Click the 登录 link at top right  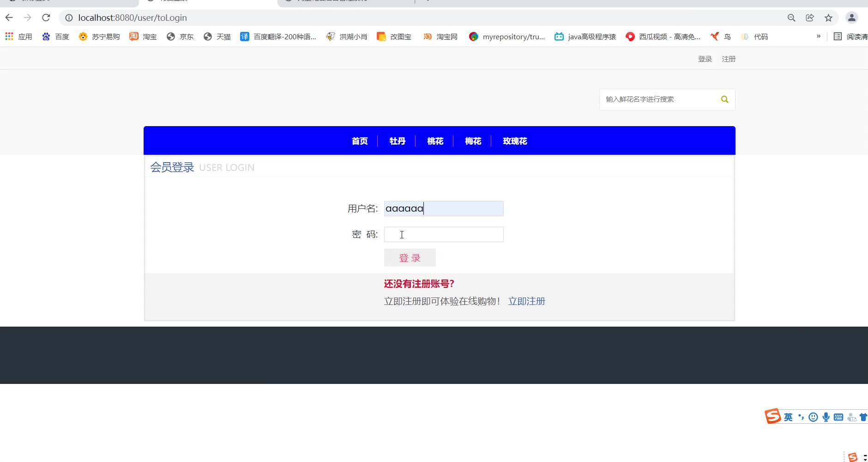[705, 59]
